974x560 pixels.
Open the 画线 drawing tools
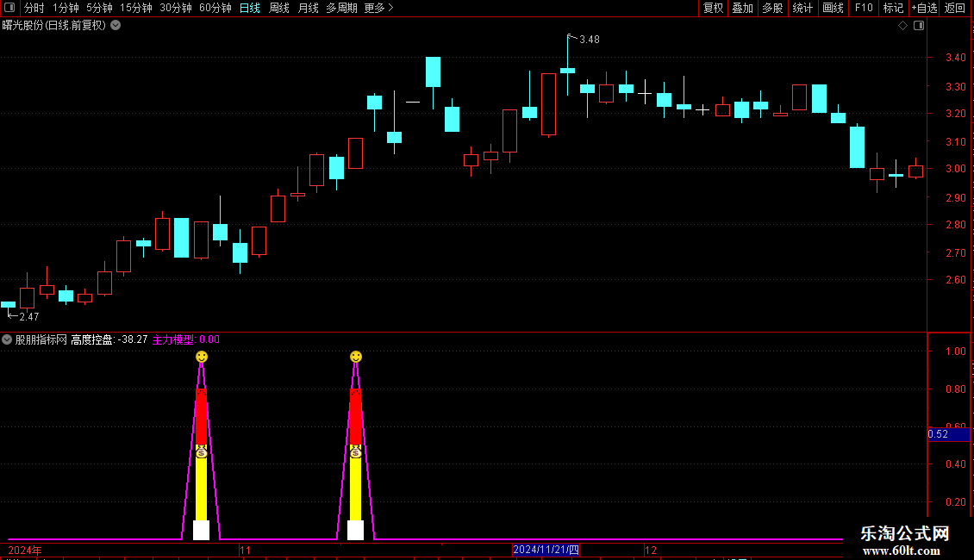point(833,8)
